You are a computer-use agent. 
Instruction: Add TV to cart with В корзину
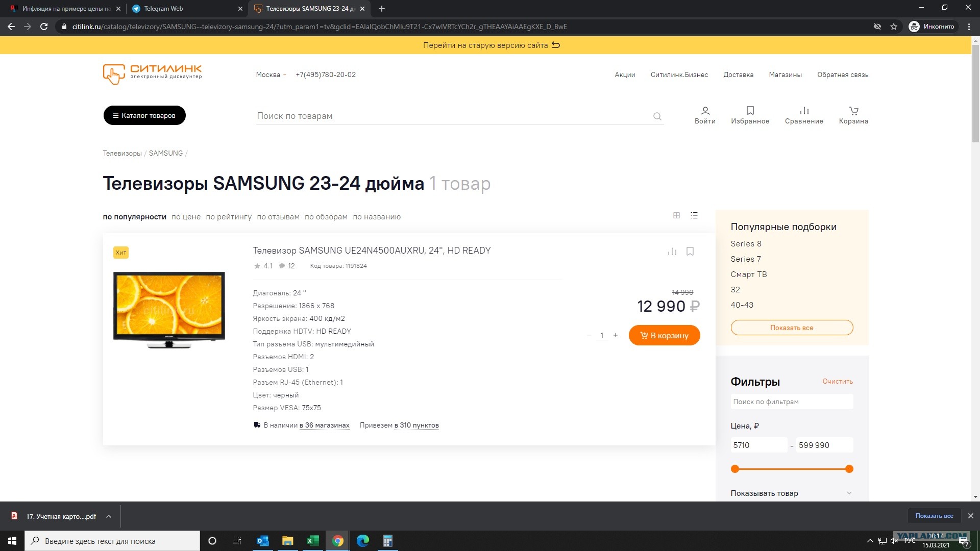(664, 335)
